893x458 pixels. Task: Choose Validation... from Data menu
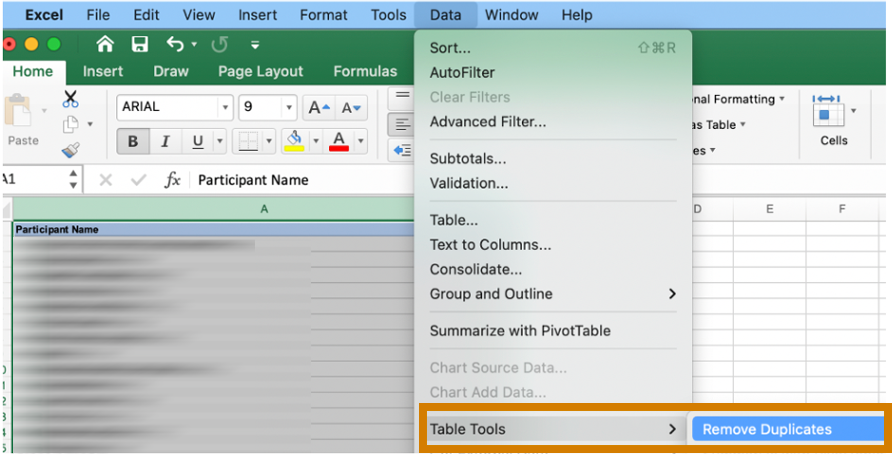click(x=553, y=183)
